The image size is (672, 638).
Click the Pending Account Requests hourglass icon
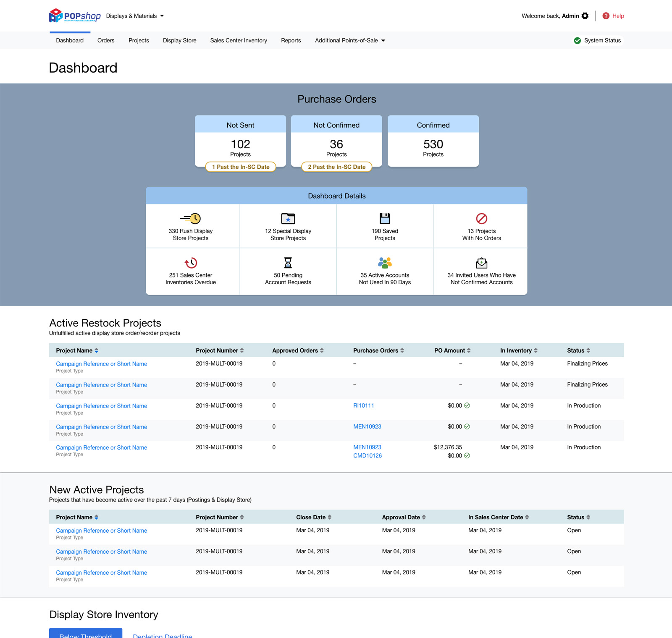[x=288, y=263]
